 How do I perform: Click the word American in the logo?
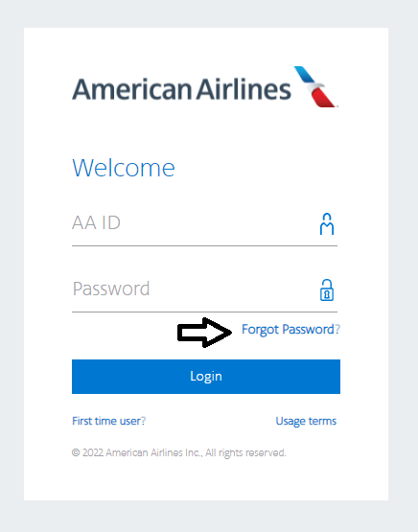click(x=131, y=89)
